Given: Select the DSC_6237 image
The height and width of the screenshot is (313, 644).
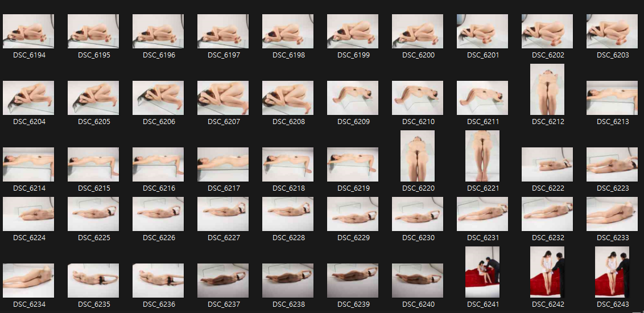Looking at the screenshot, I should point(223,281).
